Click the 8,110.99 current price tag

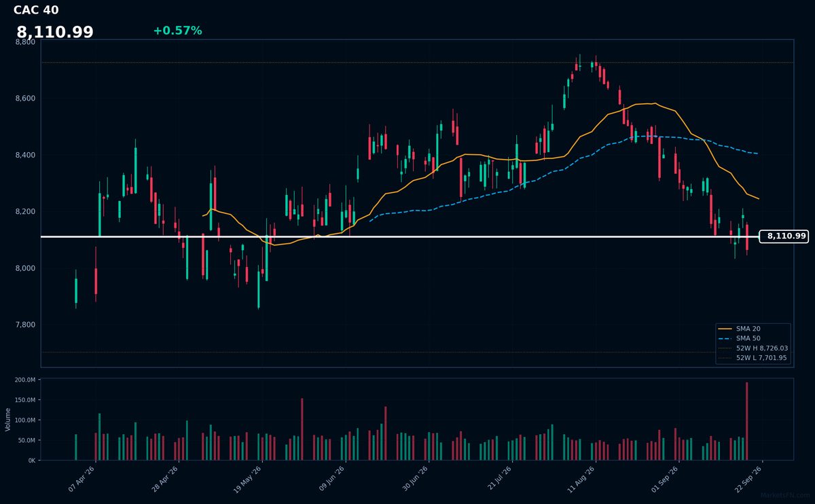tap(784, 236)
